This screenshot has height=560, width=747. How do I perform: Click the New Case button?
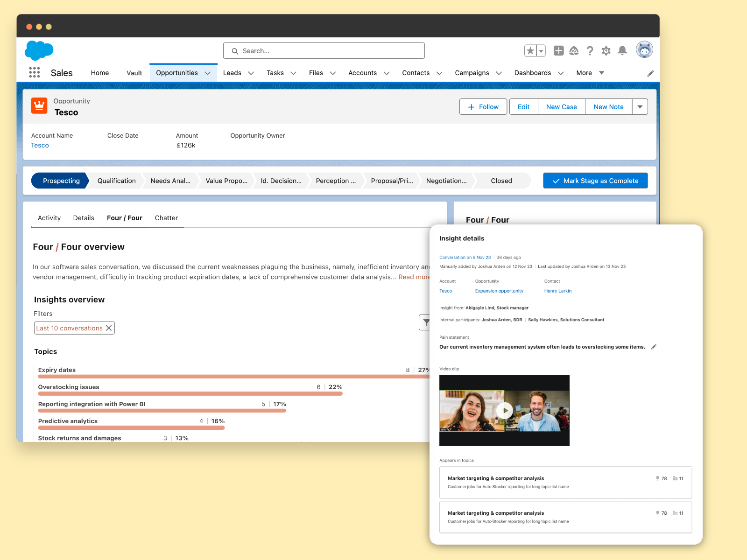coord(562,107)
